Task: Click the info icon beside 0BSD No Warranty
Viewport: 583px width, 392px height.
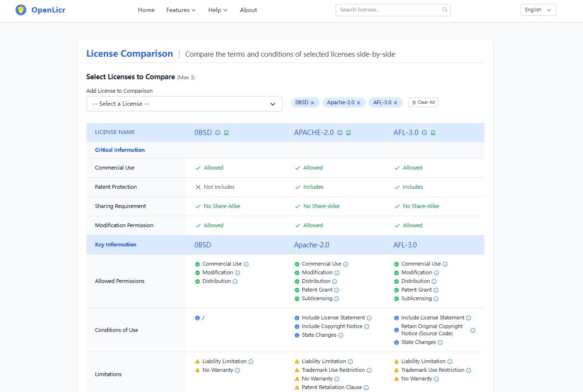Action: click(x=237, y=370)
